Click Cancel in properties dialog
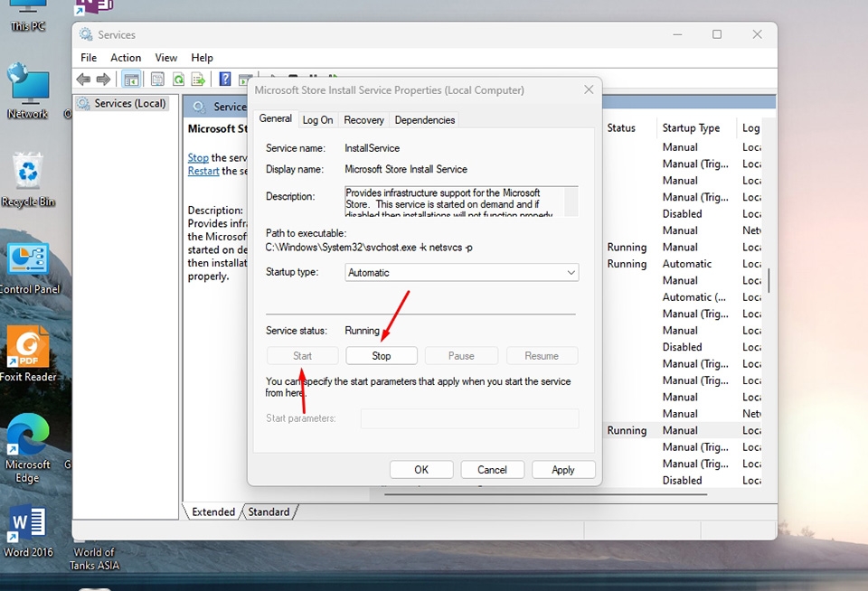This screenshot has height=591, width=868. (492, 470)
